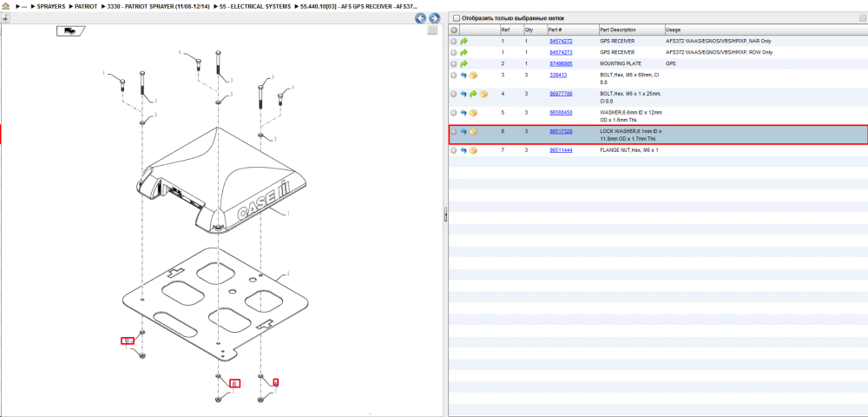Click the green arrow icon in the 86977786 row
This screenshot has height=417, width=868.
coord(473,94)
